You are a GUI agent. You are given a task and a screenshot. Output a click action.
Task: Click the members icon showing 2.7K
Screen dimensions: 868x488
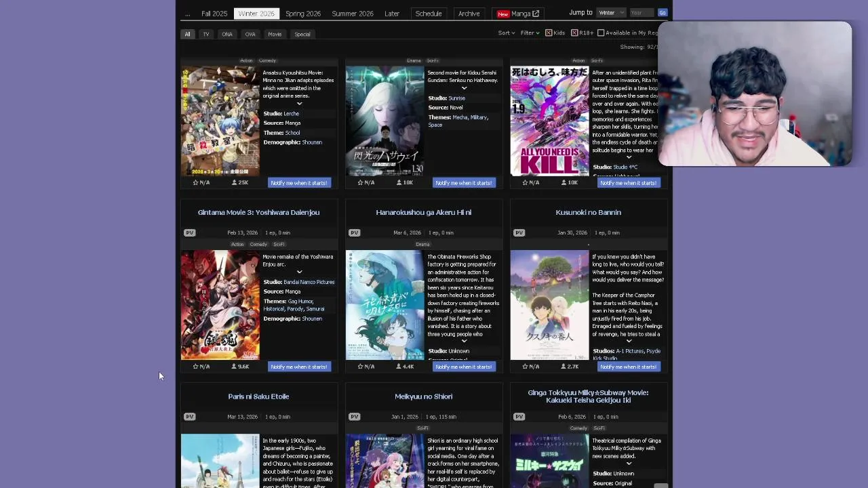tap(564, 367)
